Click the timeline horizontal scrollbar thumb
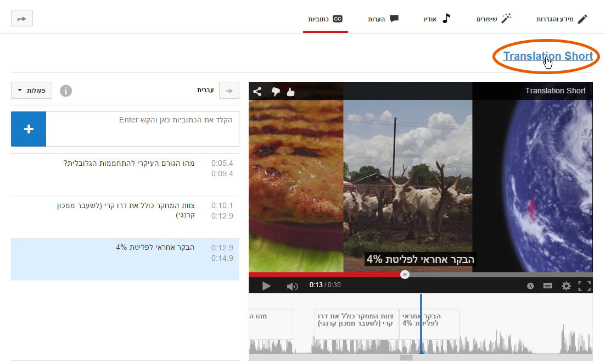 coord(406,358)
